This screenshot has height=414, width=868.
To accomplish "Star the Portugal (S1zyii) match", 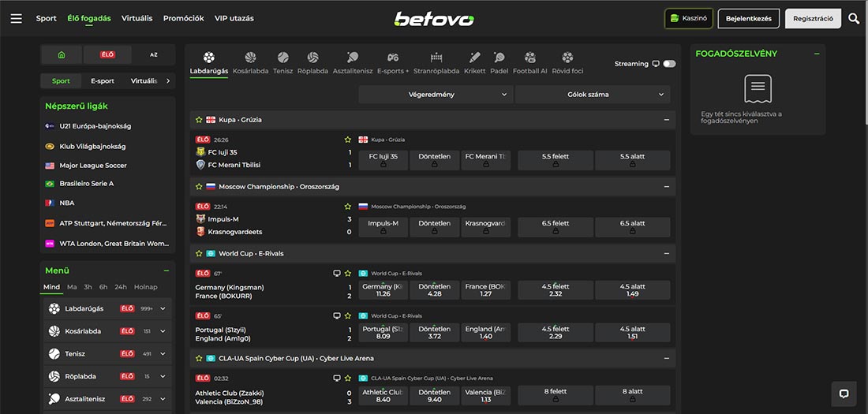I will (x=348, y=315).
